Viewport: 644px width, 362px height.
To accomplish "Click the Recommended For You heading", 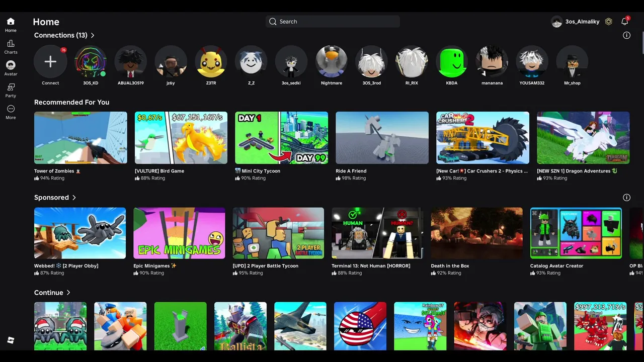I will click(71, 102).
